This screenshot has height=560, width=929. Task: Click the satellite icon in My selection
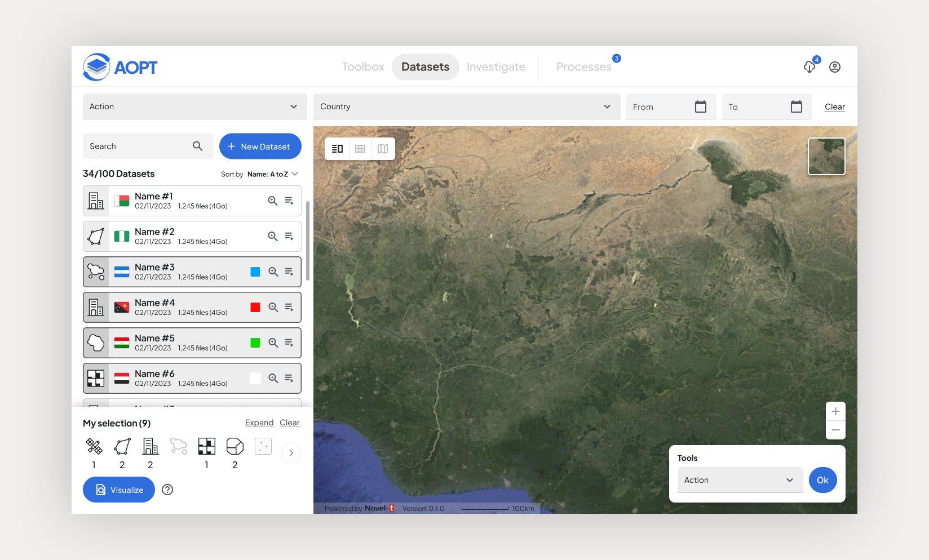94,446
